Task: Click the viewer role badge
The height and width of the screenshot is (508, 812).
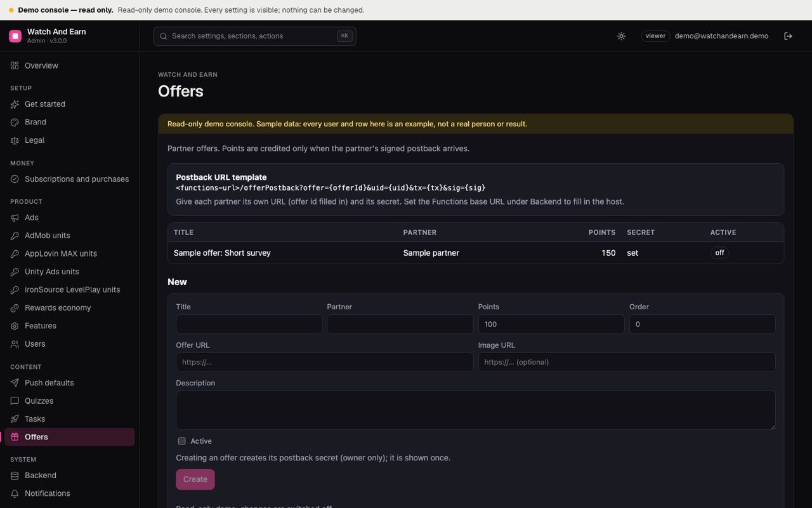Action: 655,36
